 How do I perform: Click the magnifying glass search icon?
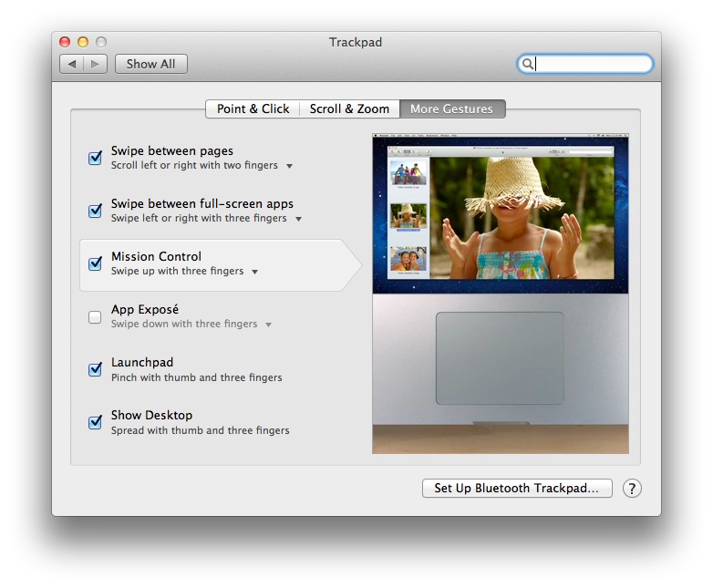pos(527,64)
